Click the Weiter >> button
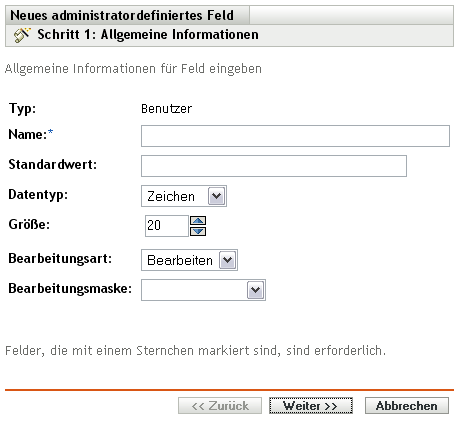466x426 pixels. [x=311, y=406]
